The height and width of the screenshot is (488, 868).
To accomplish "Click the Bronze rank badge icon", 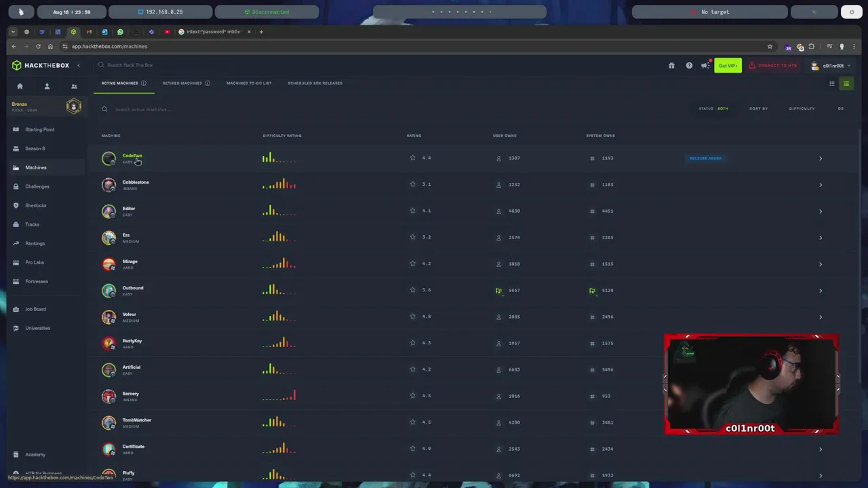I will (74, 106).
